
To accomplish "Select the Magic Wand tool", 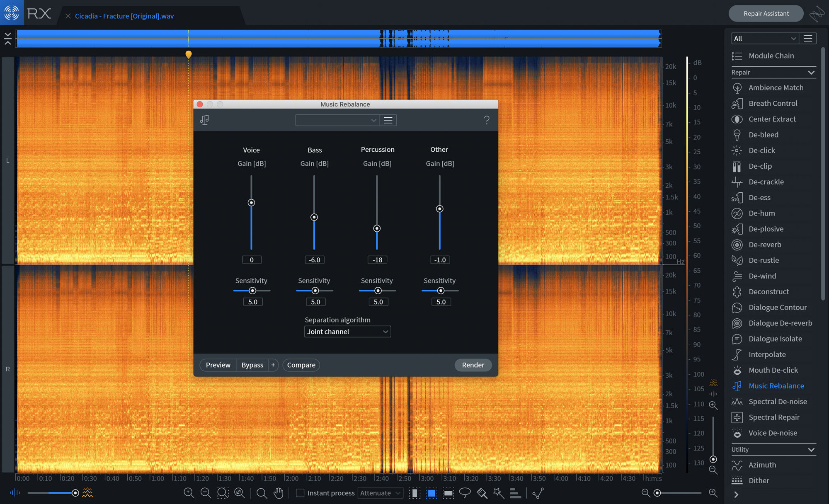I will (x=499, y=493).
